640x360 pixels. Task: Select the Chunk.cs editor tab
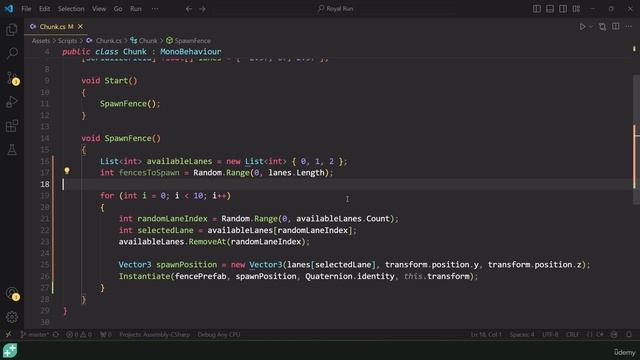(56, 27)
